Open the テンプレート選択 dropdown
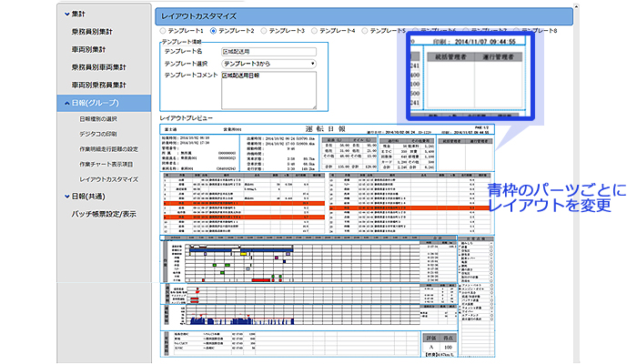Screen dimensions: 637x364 pos(269,64)
